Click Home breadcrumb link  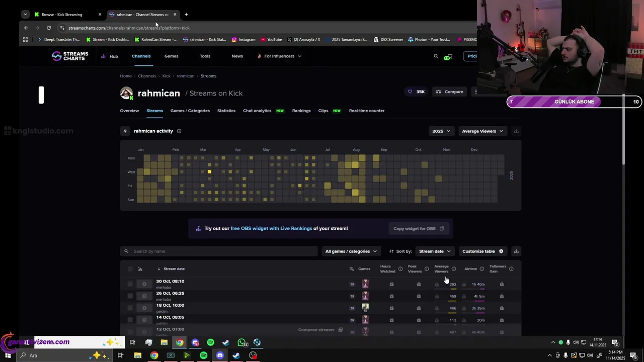126,76
